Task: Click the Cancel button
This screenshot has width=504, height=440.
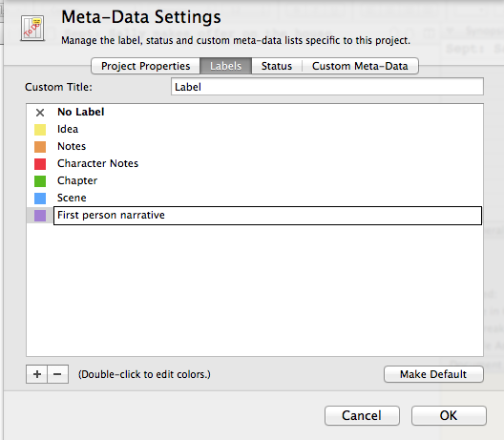Action: [x=362, y=415]
